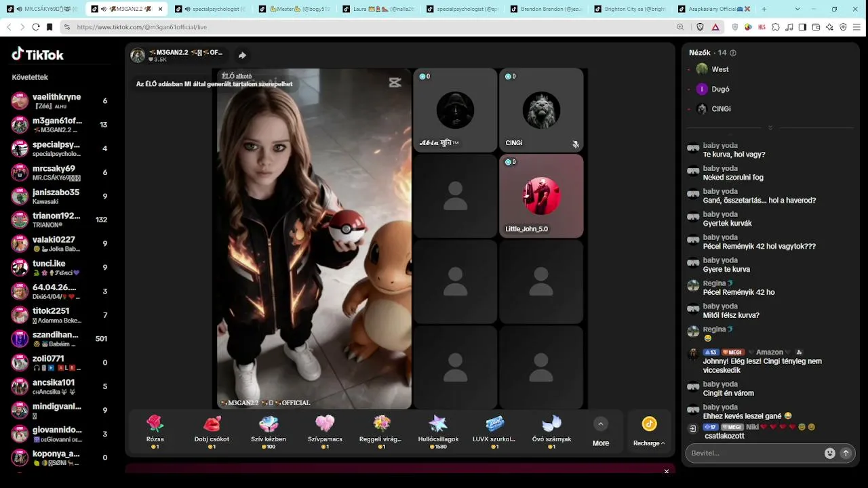Open the Nézők help question-mark icon
Viewport: 868px width, 488px height.
click(x=732, y=53)
